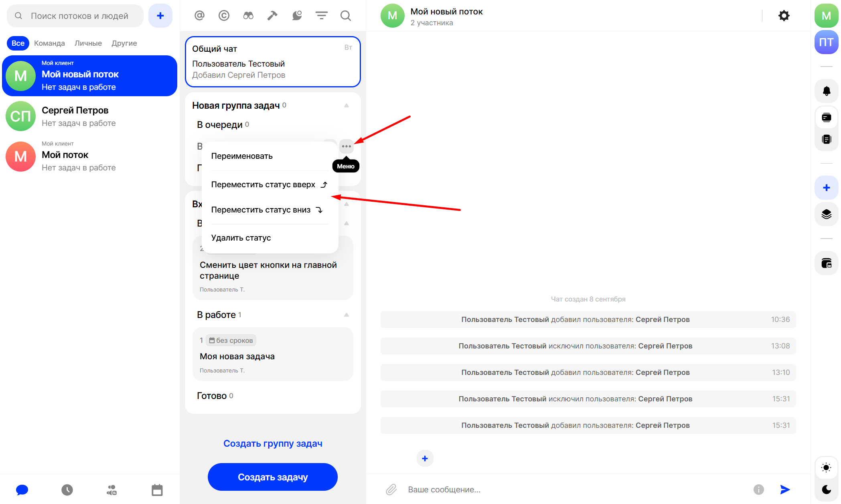The width and height of the screenshot is (841, 504).
Task: Click the binoculars icon in toolbar
Action: tap(248, 16)
